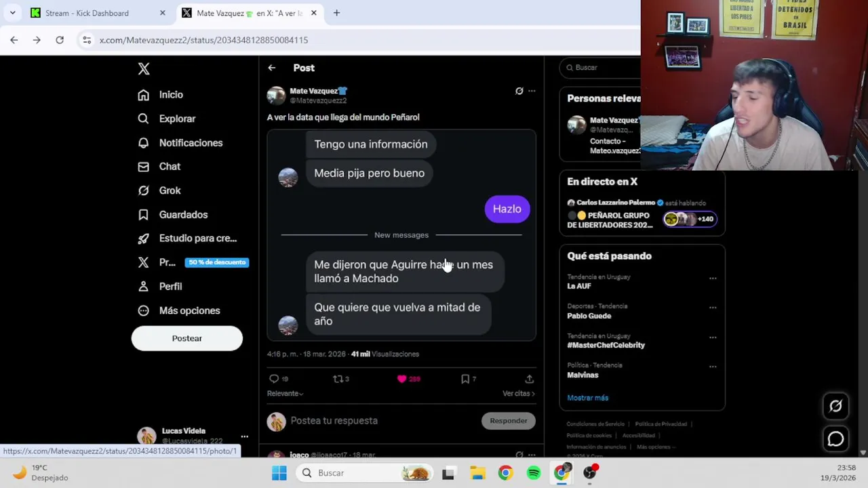Viewport: 868px width, 488px height.
Task: Open three-dot menu for #MasterChefCelebrity trend
Action: point(713,337)
